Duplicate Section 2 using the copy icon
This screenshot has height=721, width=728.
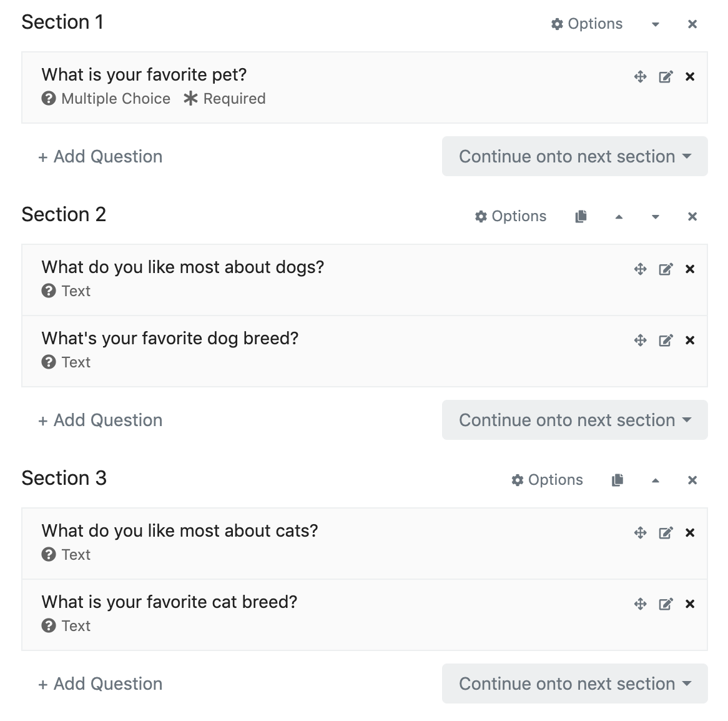coord(581,216)
